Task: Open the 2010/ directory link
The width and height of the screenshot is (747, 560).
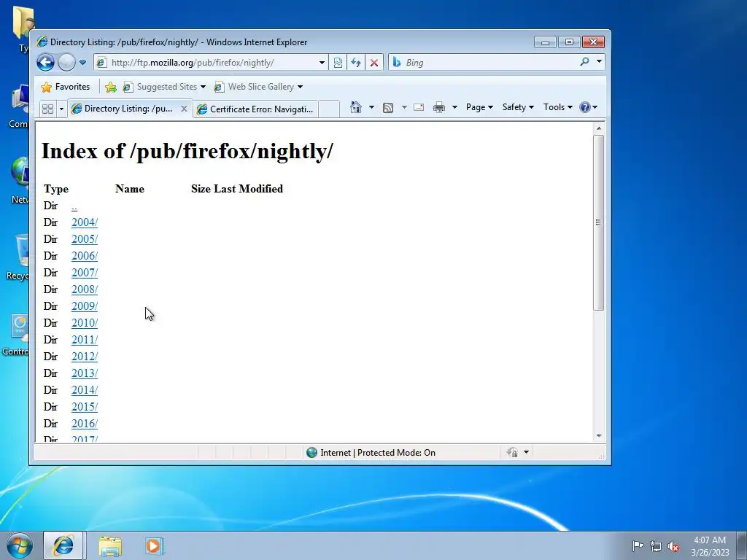Action: click(85, 323)
